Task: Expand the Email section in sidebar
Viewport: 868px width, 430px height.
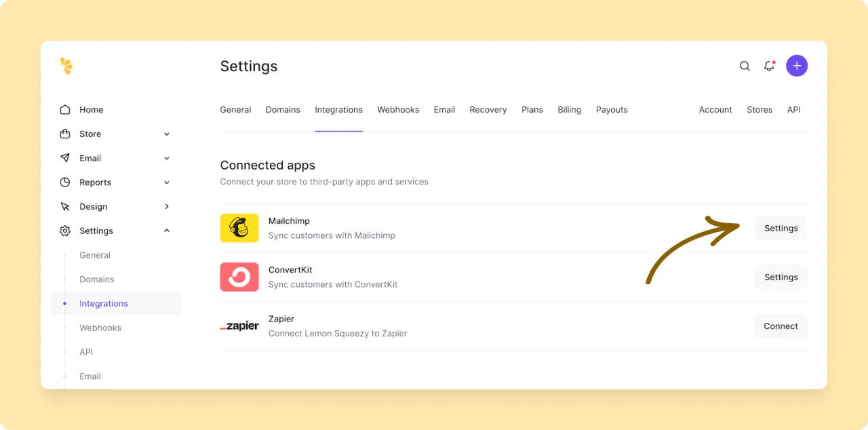Action: (x=166, y=157)
